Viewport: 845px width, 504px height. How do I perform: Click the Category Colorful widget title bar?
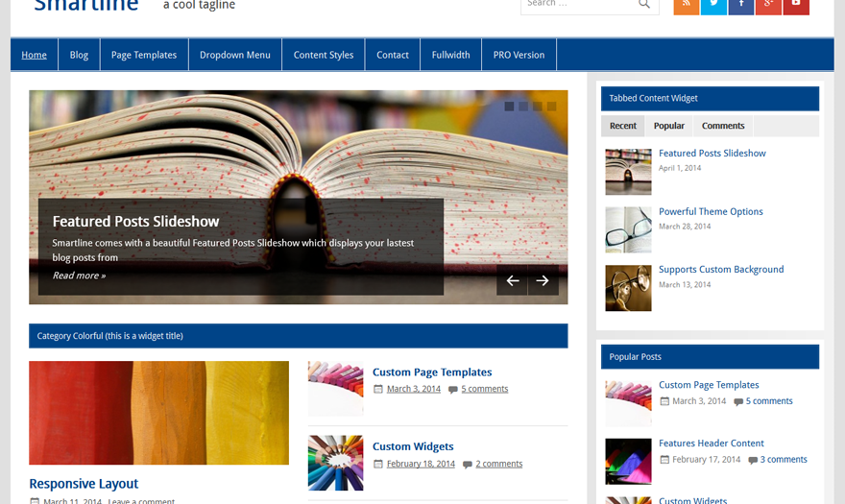point(298,336)
